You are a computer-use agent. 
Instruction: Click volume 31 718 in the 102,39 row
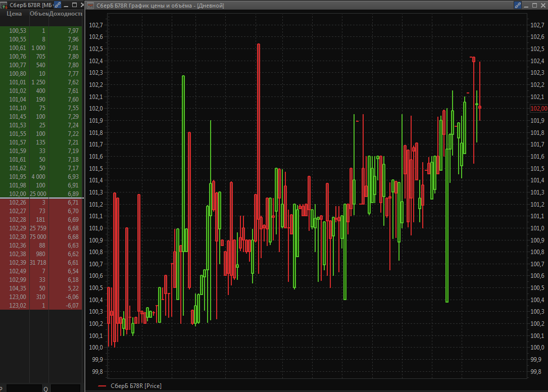pos(38,263)
